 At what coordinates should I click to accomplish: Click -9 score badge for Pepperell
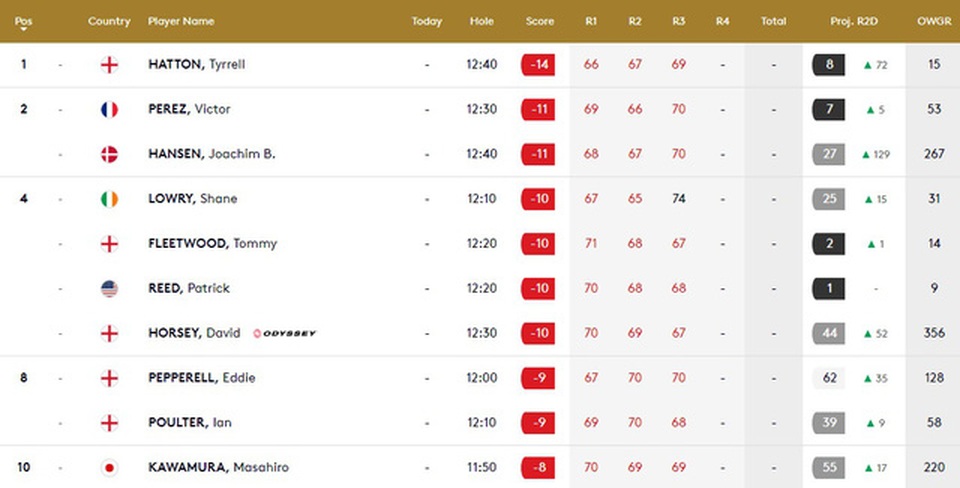click(538, 378)
